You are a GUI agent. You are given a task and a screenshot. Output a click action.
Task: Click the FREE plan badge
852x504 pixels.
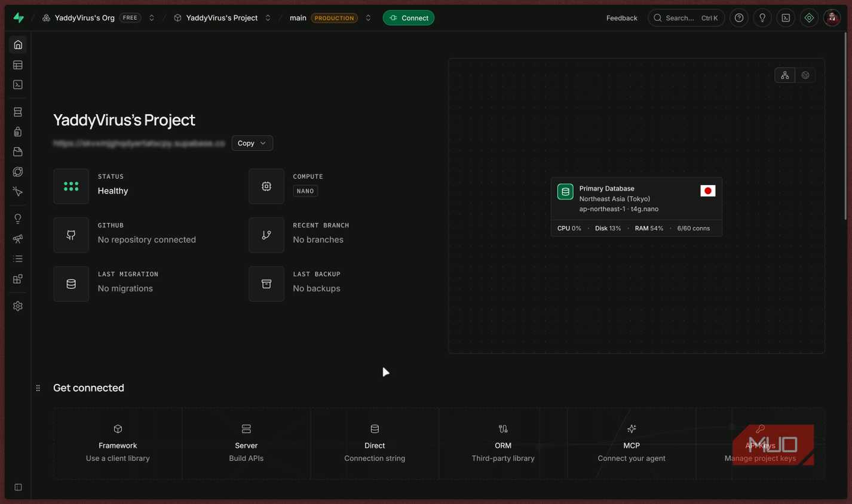[x=130, y=18]
